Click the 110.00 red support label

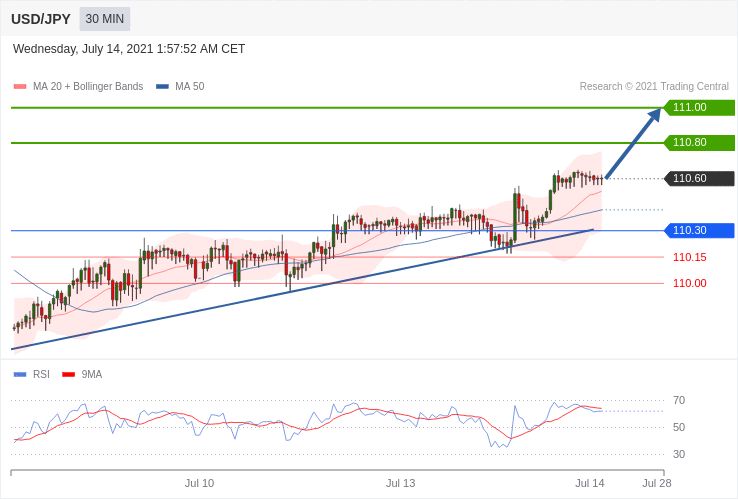coord(690,283)
